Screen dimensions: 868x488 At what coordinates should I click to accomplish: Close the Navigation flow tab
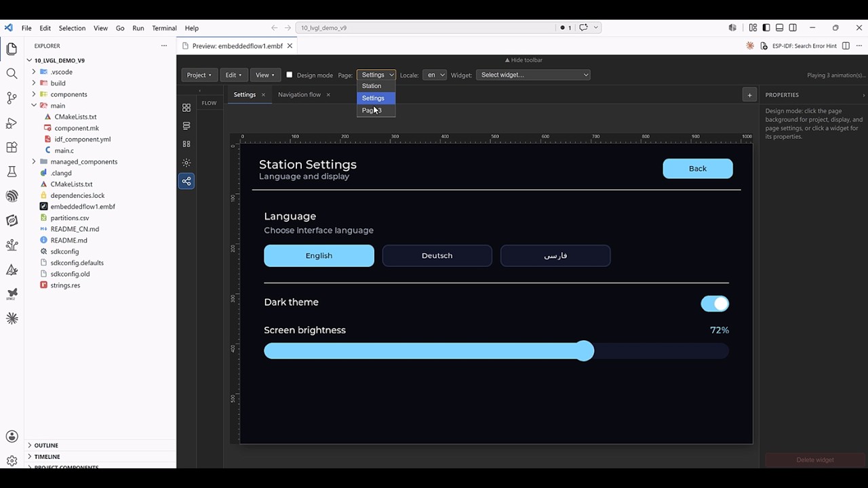(328, 95)
